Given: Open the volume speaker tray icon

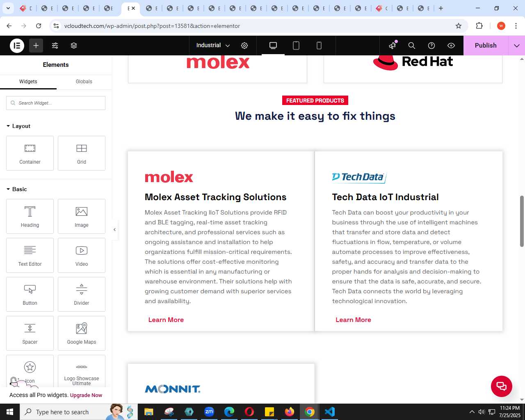Looking at the screenshot, I should 482,412.
